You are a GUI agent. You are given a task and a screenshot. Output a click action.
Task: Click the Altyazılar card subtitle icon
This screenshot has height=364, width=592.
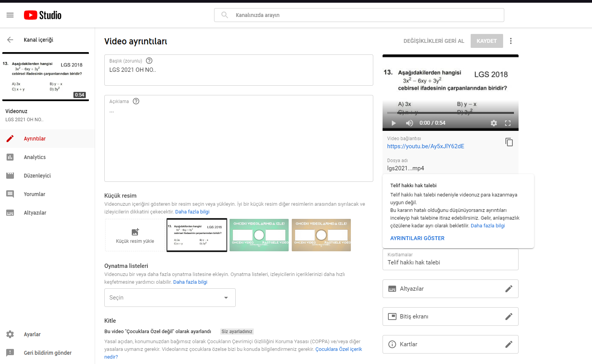coord(392,289)
